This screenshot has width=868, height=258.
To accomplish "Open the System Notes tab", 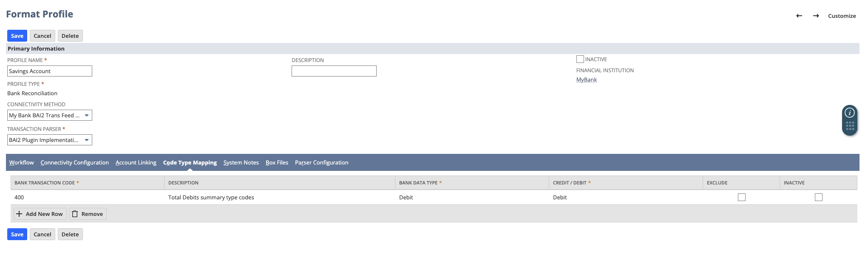I will [241, 162].
